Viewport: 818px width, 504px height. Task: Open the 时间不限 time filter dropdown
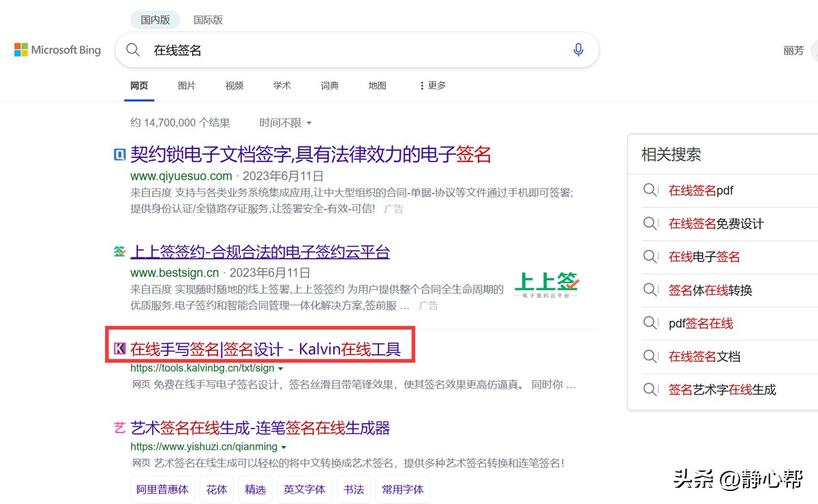(x=285, y=123)
